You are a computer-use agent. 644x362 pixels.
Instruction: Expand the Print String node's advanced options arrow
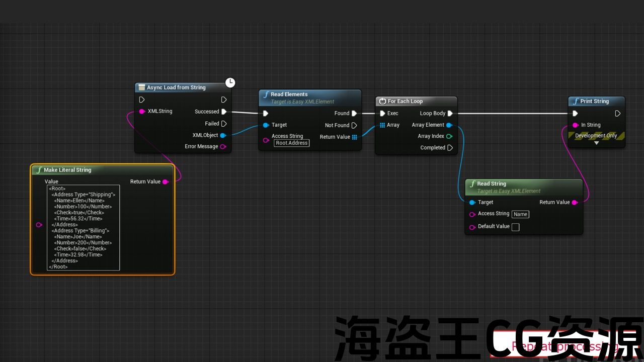tap(596, 143)
